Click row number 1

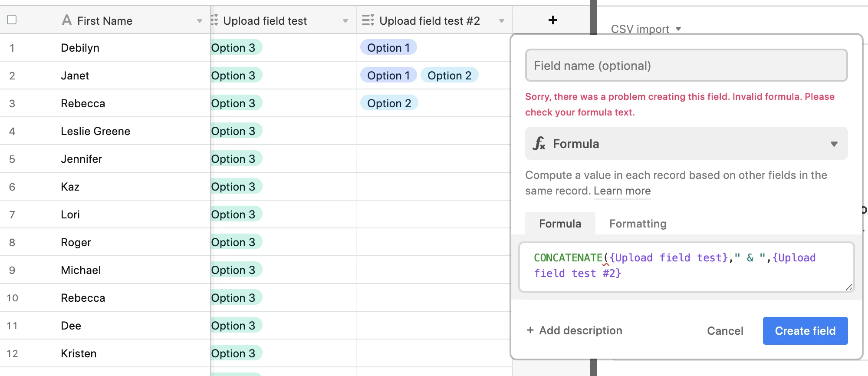pyautogui.click(x=12, y=48)
